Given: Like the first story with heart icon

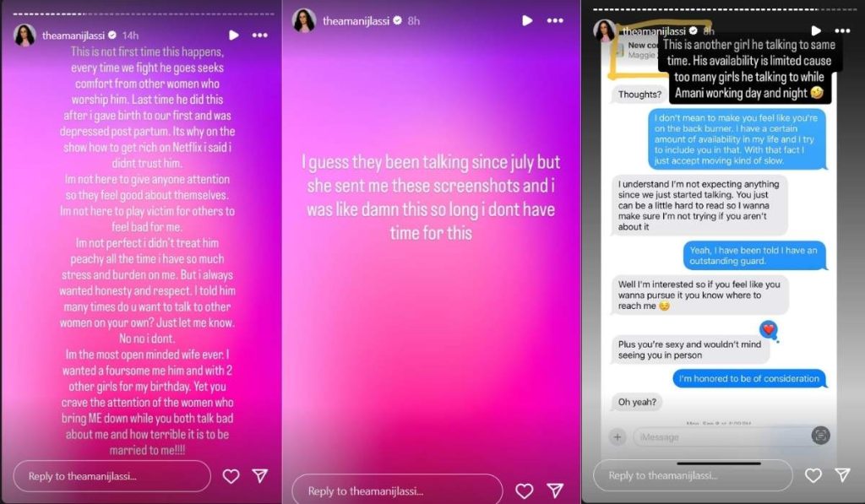Looking at the screenshot, I should coord(231,476).
